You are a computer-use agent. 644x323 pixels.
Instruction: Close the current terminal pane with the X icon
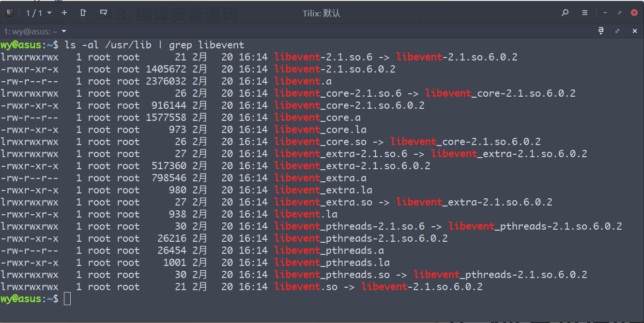(634, 30)
